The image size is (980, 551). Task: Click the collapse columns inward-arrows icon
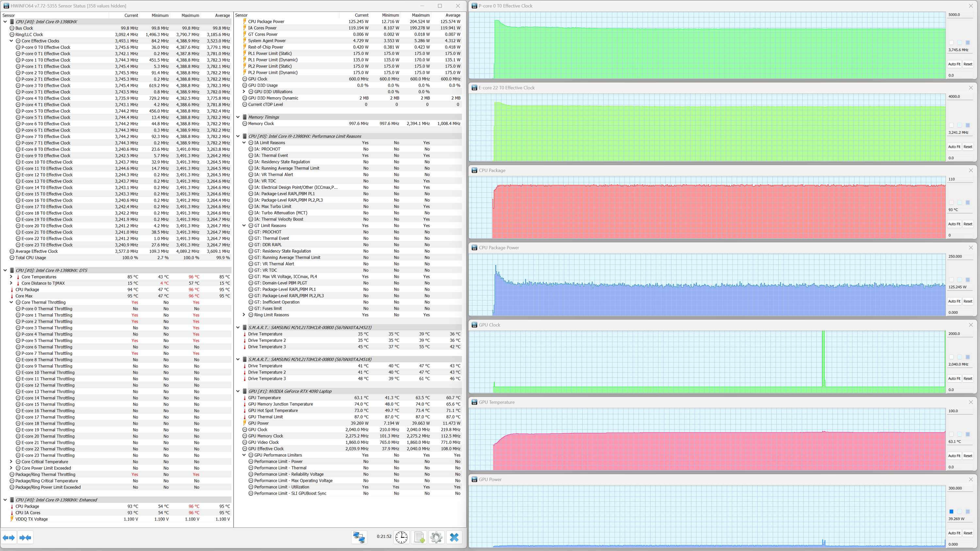tap(25, 537)
